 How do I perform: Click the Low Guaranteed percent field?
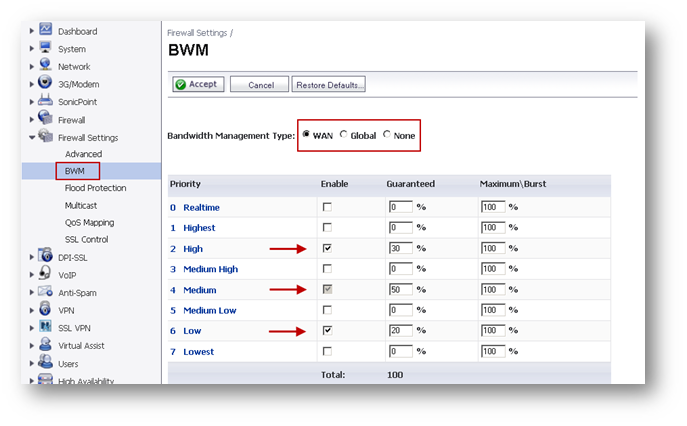[x=400, y=330]
